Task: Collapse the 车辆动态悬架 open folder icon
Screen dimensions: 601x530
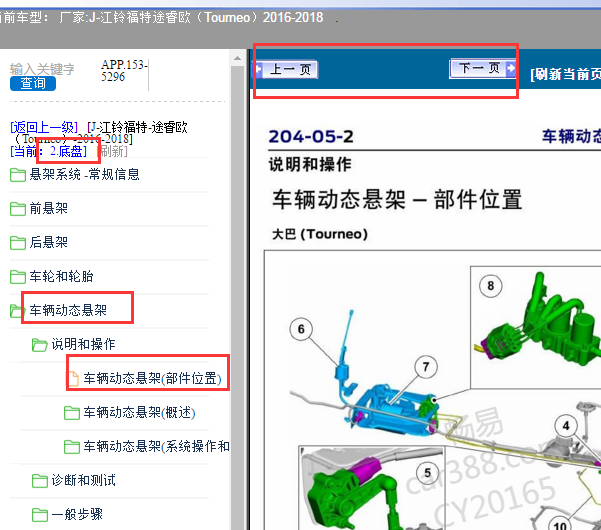Action: 16,310
